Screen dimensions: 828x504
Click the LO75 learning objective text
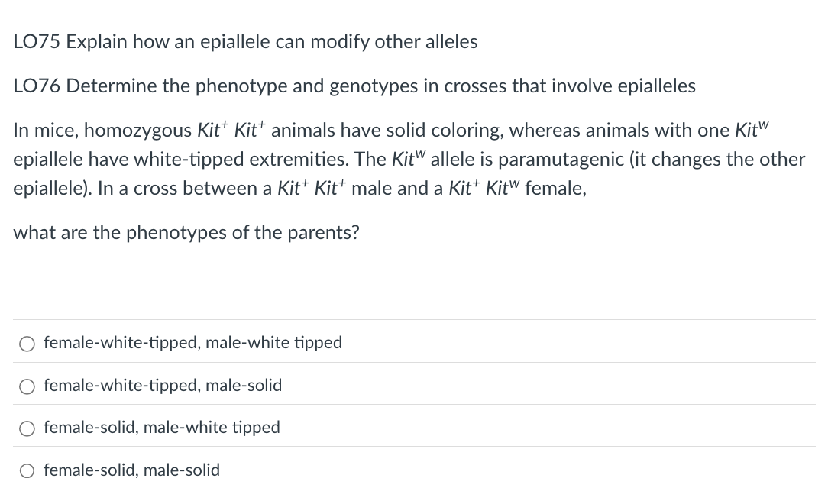pos(245,42)
